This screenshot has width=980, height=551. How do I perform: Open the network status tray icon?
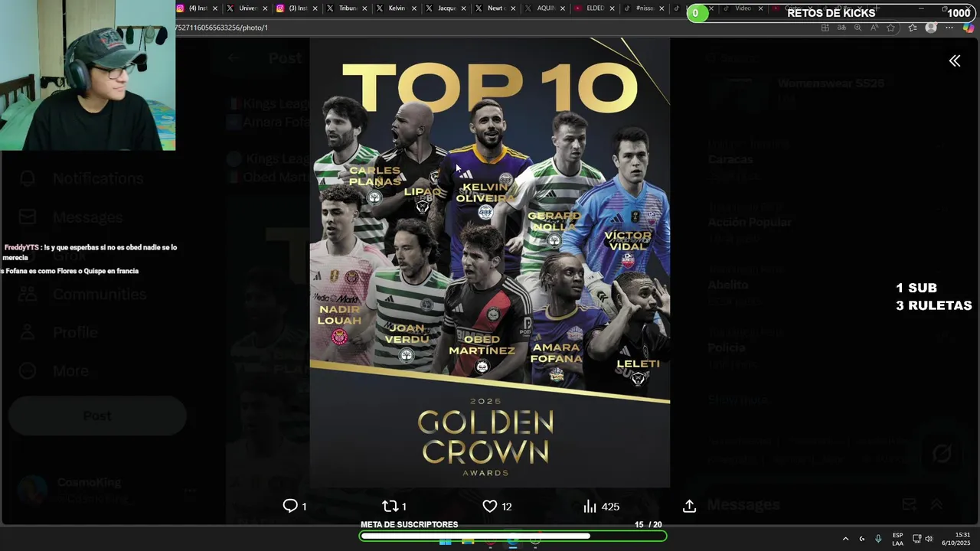coord(916,539)
